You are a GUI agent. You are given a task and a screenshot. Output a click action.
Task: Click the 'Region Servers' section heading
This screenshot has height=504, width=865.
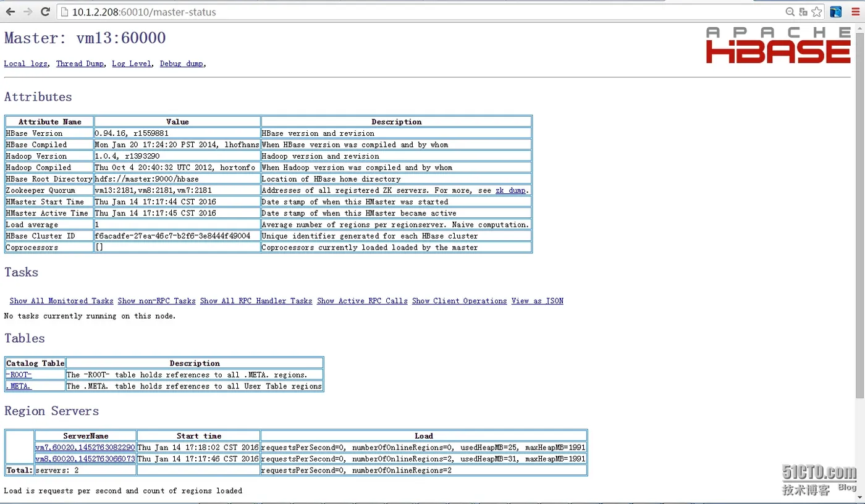coord(52,411)
